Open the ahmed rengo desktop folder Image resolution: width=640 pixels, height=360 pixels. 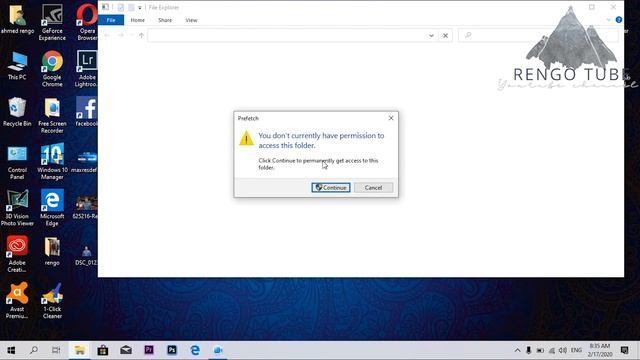(17, 20)
